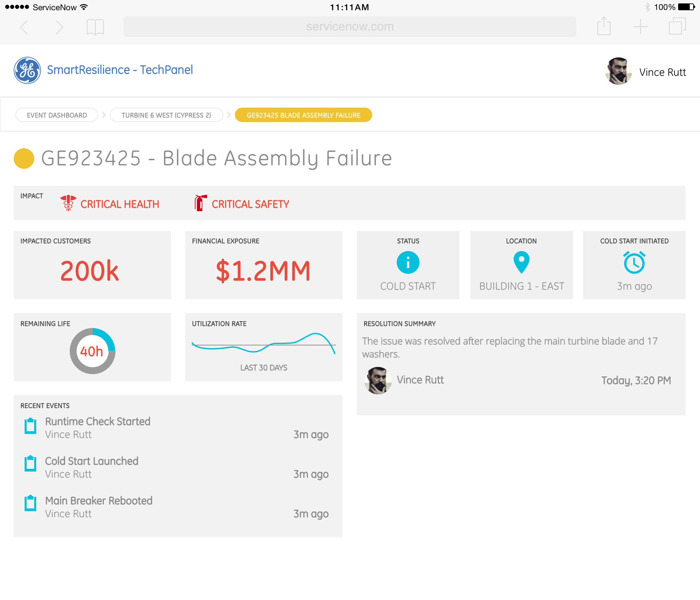Click the alarm clock icon
Image resolution: width=700 pixels, height=600 pixels.
[634, 262]
